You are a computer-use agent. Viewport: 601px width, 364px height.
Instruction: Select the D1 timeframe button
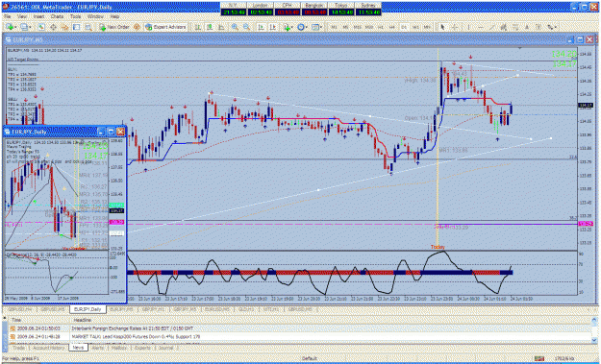(404, 27)
